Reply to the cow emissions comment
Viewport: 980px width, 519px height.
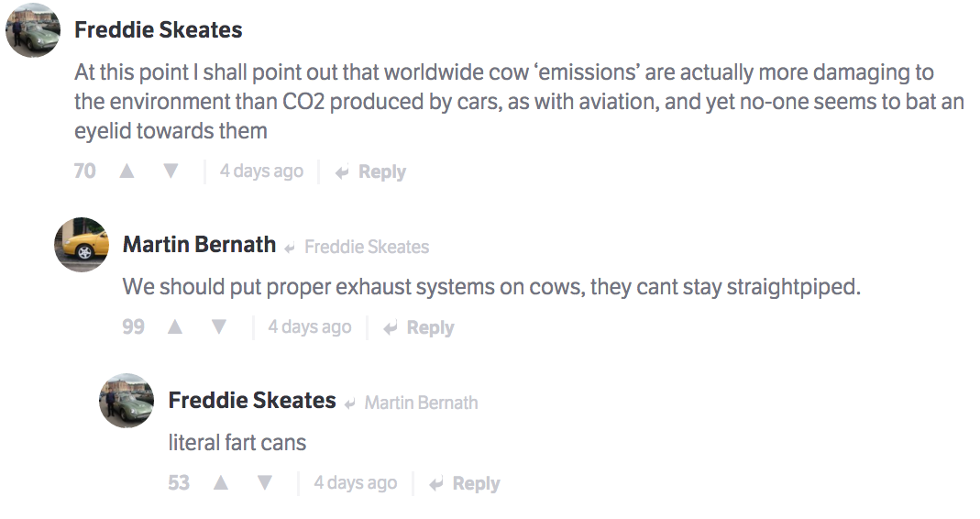(371, 172)
